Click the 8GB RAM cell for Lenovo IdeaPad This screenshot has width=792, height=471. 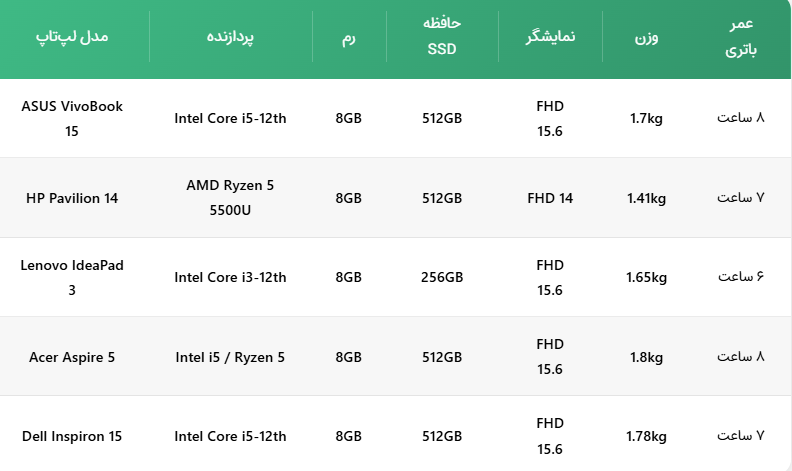click(x=349, y=277)
